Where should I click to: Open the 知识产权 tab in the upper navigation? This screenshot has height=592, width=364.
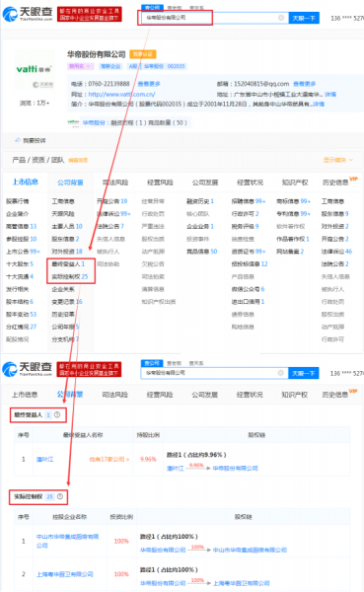295,183
